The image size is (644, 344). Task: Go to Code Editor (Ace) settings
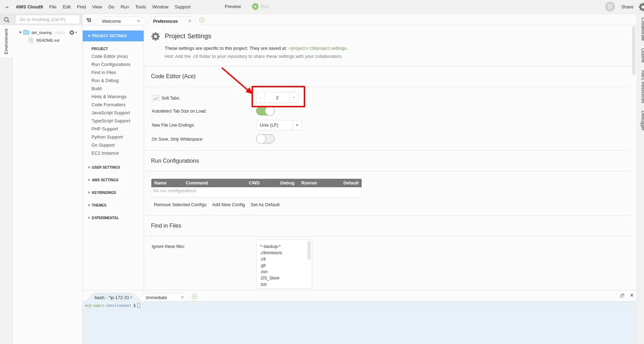(109, 56)
